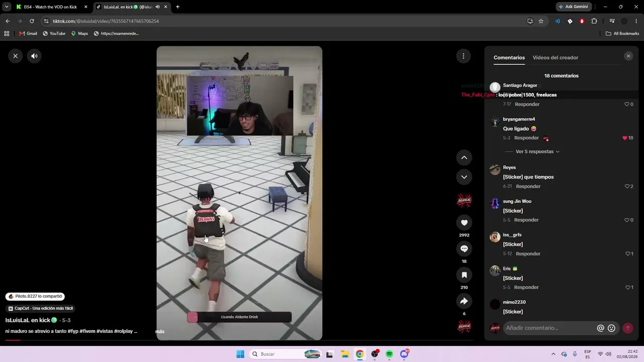
Task: Open the YouTube bookmark
Action: coord(54,34)
